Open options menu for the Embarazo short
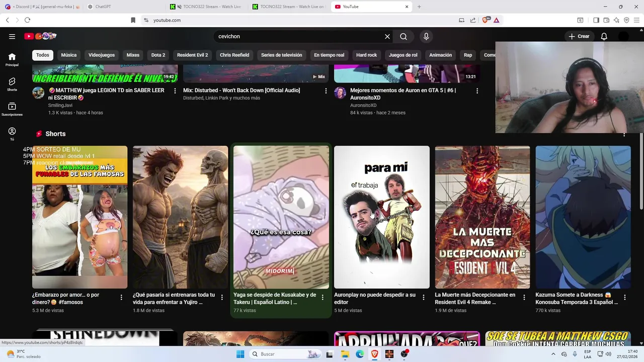This screenshot has width=644, height=362. pyautogui.click(x=121, y=297)
